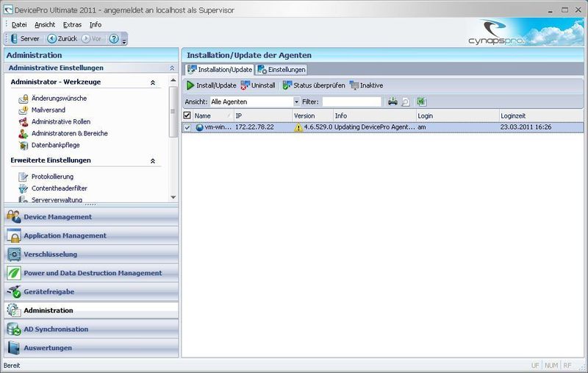The height and width of the screenshot is (373, 588).
Task: Click the Contentheaderfilter funnel icon
Action: pyautogui.click(x=24, y=188)
